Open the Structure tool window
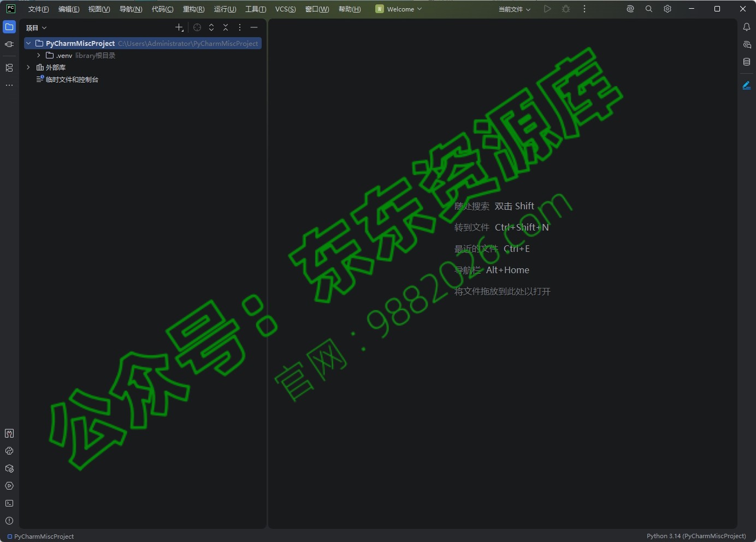 coord(9,68)
